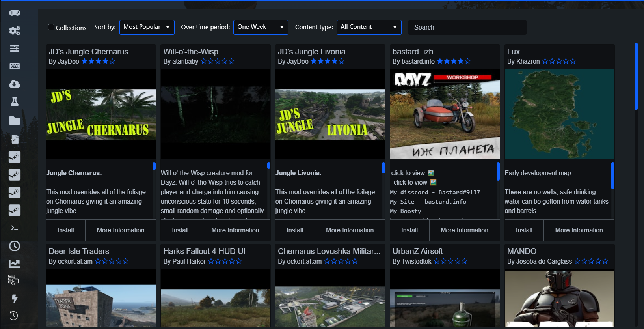This screenshot has width=644, height=329.
Task: Click the star rating of MANDO
Action: (591, 261)
